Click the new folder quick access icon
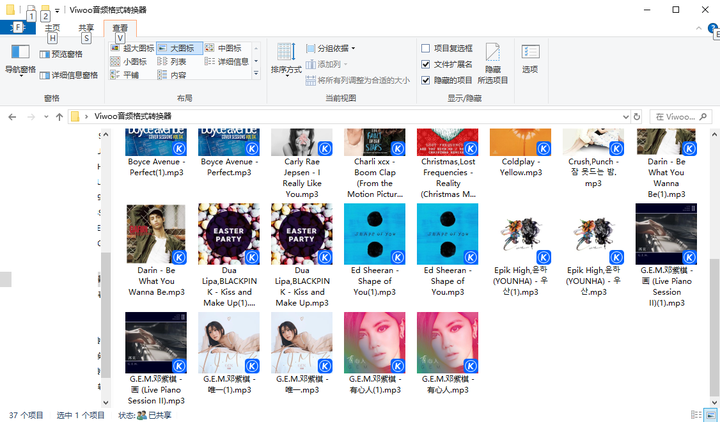720x422 pixels. (x=45, y=9)
